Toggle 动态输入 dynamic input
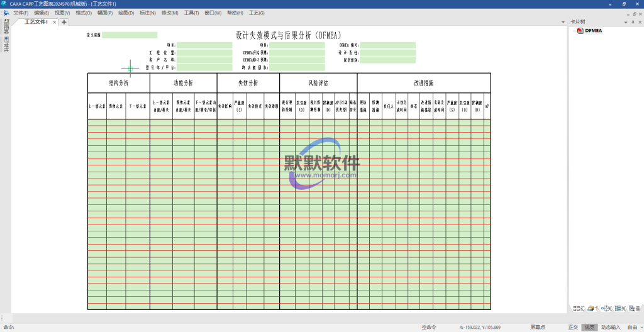 tap(610, 327)
